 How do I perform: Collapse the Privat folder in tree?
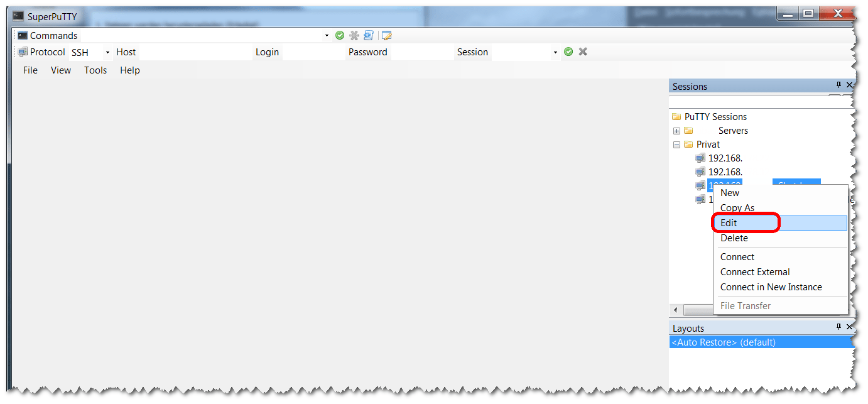pos(676,145)
